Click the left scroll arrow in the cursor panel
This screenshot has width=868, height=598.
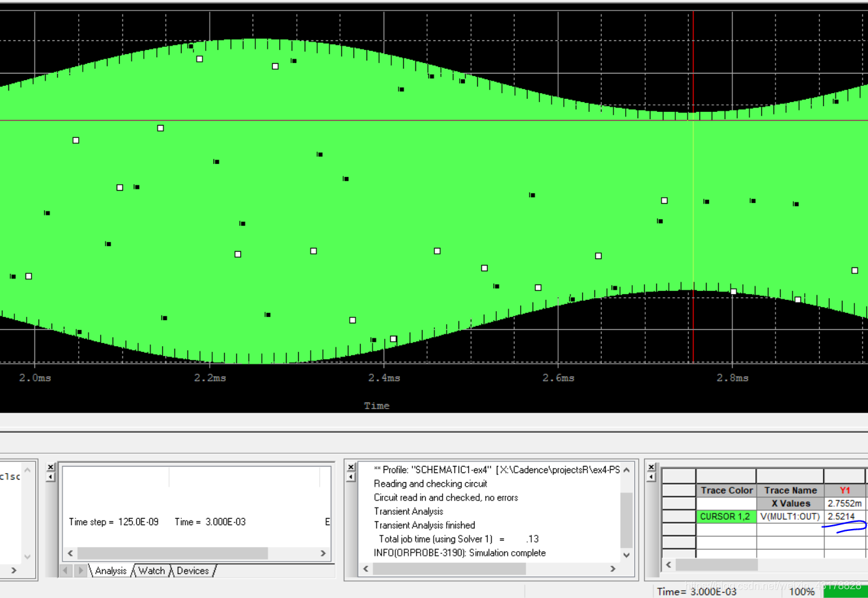click(669, 564)
